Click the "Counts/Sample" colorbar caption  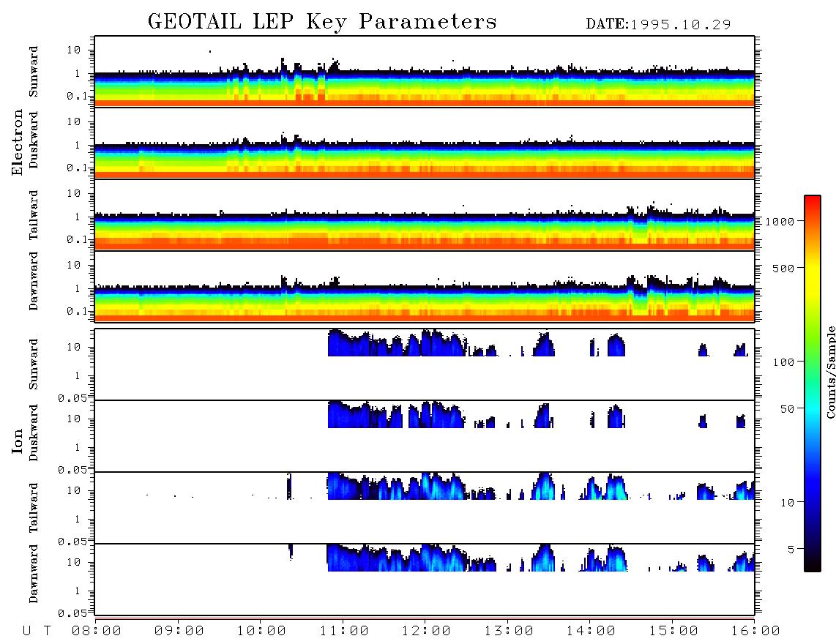click(x=831, y=372)
